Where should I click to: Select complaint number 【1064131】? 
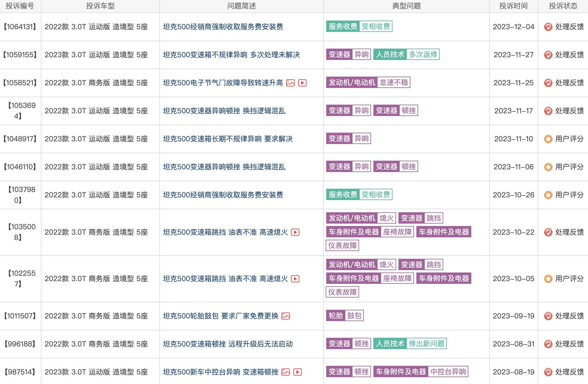point(20,27)
